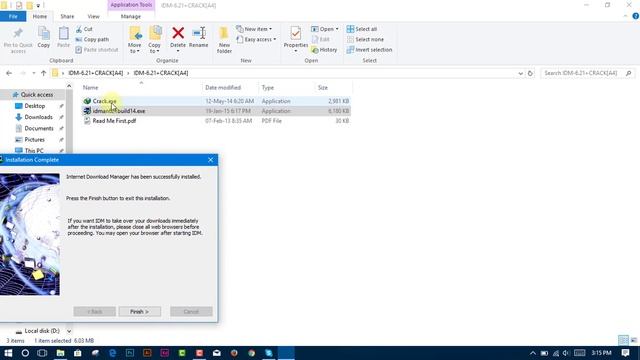Switch to the Home ribbon tab
The image size is (640, 360).
pos(40,16)
